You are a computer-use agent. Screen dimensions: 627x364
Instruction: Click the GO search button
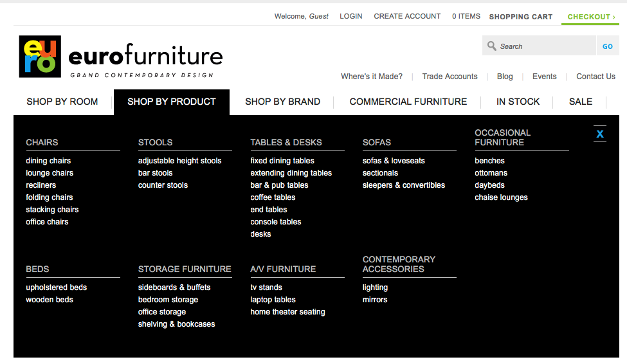(x=608, y=46)
